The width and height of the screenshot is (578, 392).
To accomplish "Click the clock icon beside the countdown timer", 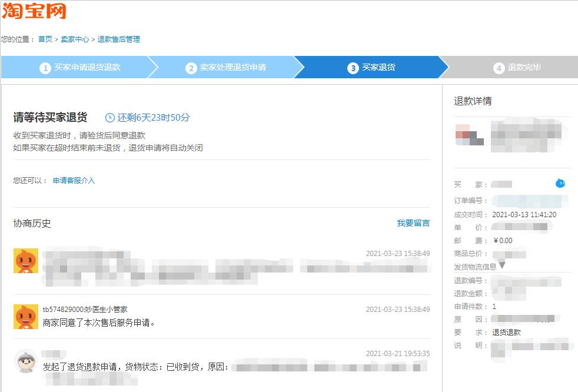I will click(x=110, y=117).
